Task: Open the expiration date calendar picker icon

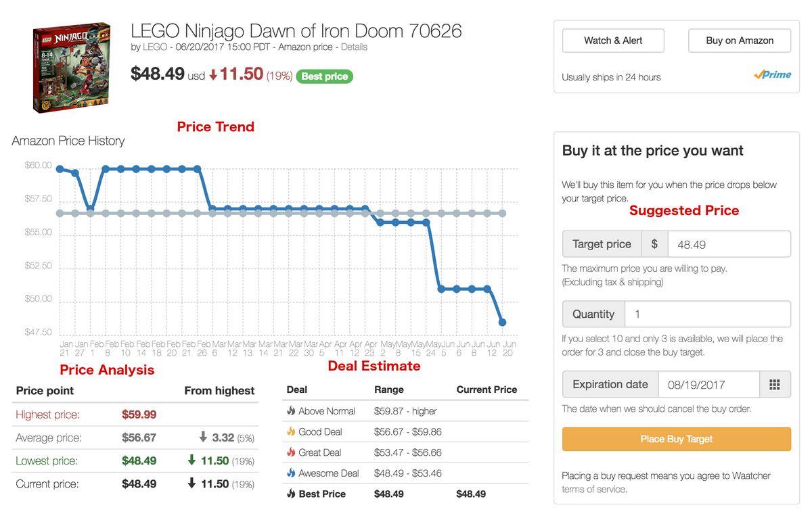Action: click(775, 385)
